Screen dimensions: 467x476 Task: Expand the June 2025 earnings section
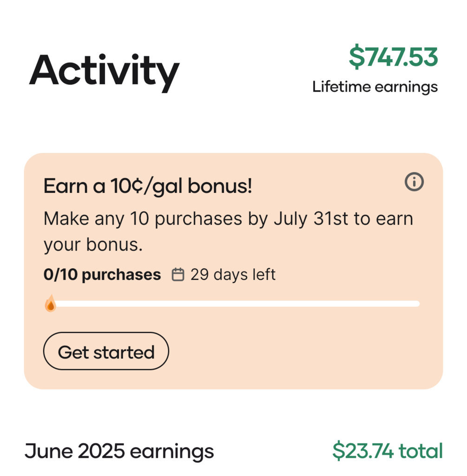[x=119, y=451]
